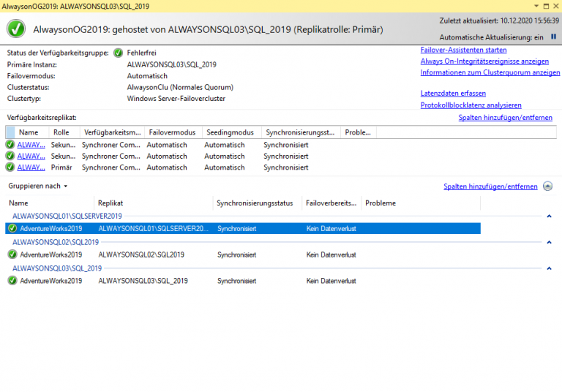Sort replicas by Name column header

point(31,132)
